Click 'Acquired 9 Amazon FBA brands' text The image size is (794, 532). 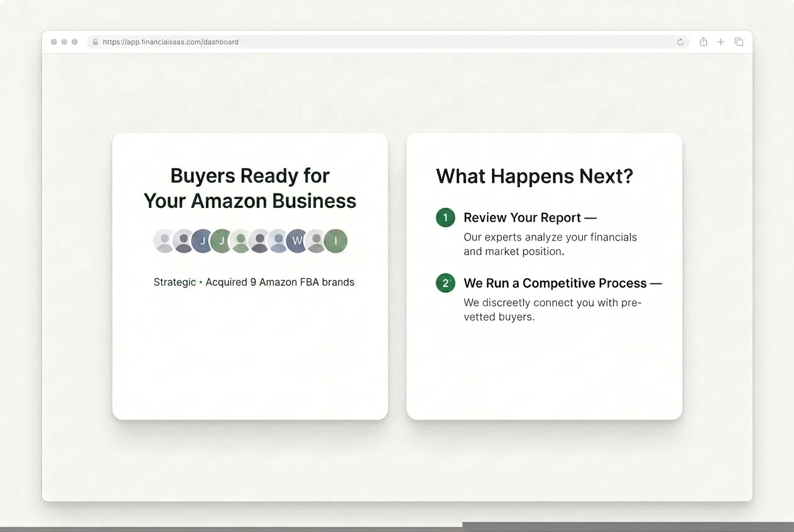280,282
